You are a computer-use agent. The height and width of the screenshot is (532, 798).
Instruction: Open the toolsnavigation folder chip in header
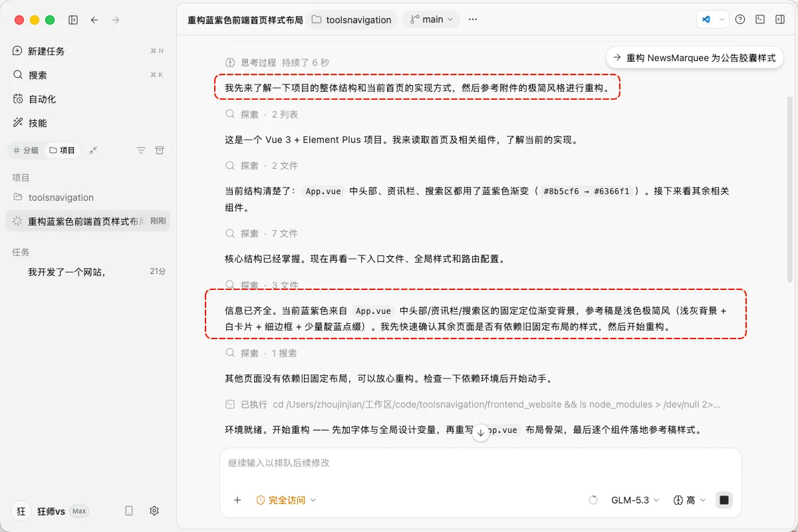(352, 19)
